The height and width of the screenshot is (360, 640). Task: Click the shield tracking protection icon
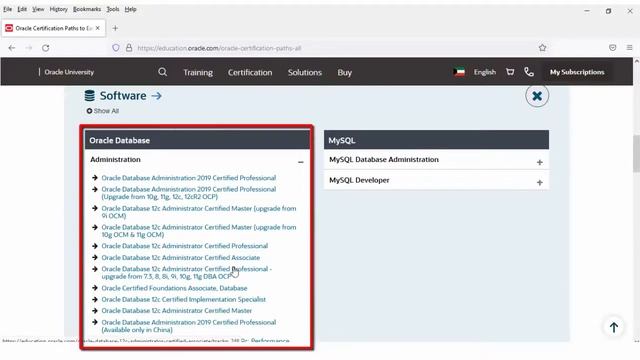[x=116, y=48]
